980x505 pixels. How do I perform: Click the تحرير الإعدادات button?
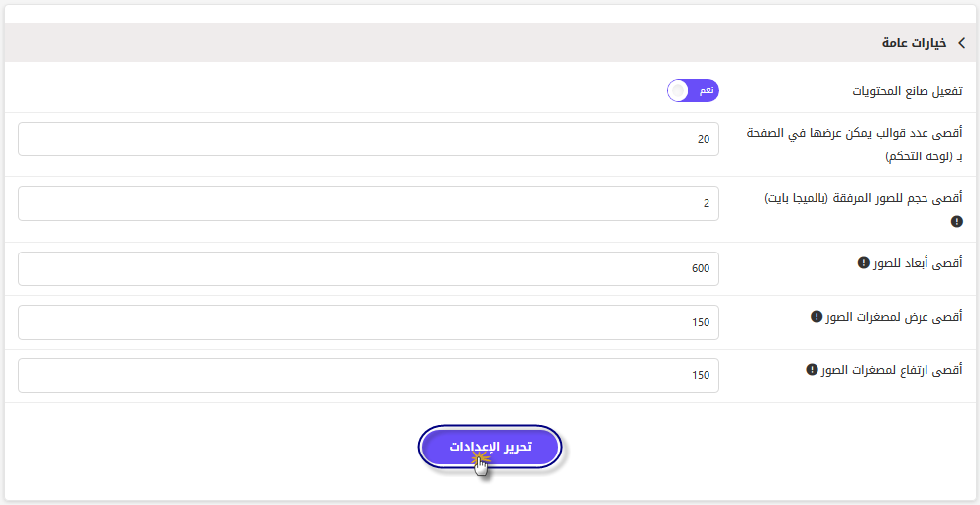click(490, 447)
